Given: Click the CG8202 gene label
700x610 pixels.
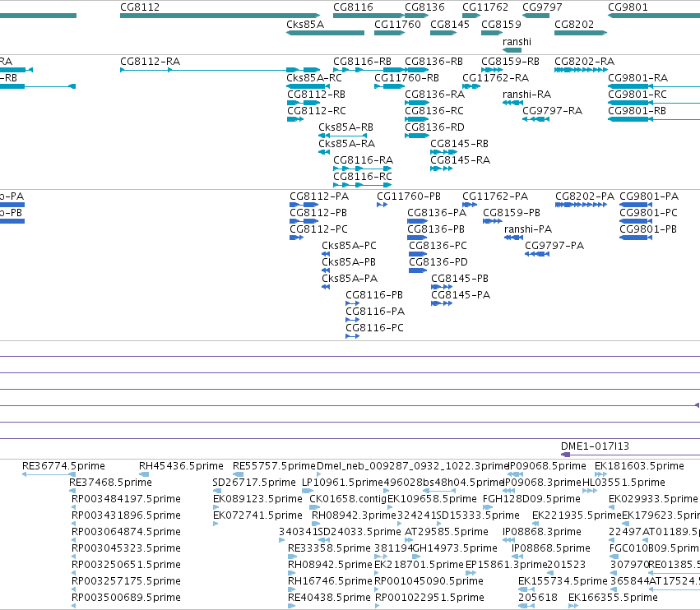Looking at the screenshot, I should (x=574, y=25).
